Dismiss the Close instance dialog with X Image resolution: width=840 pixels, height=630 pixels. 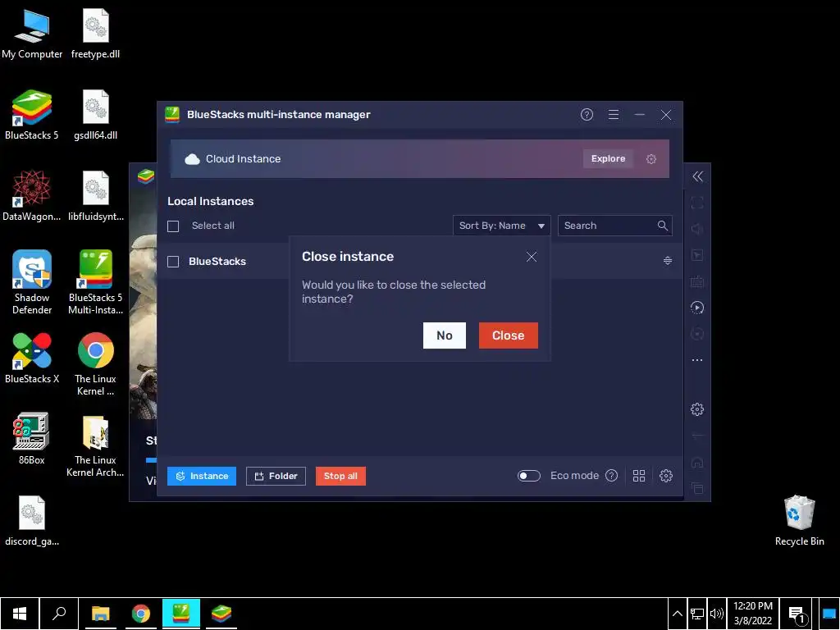[532, 257]
